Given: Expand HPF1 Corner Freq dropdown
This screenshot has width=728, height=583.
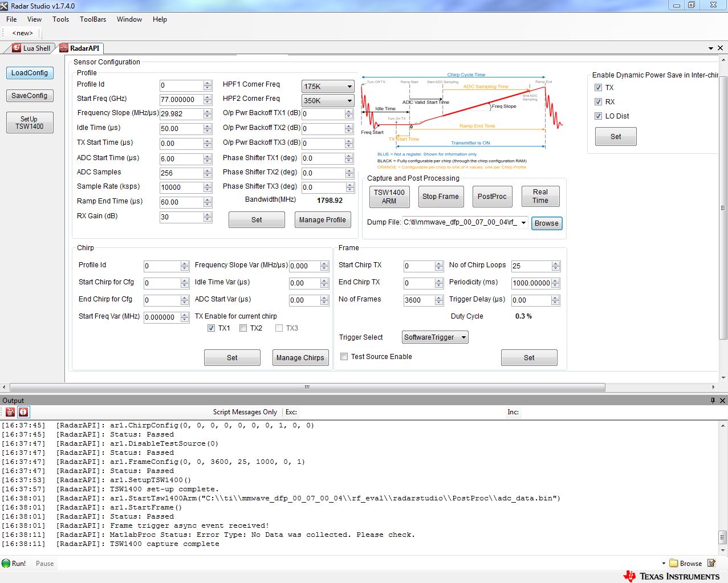Looking at the screenshot, I should point(349,87).
